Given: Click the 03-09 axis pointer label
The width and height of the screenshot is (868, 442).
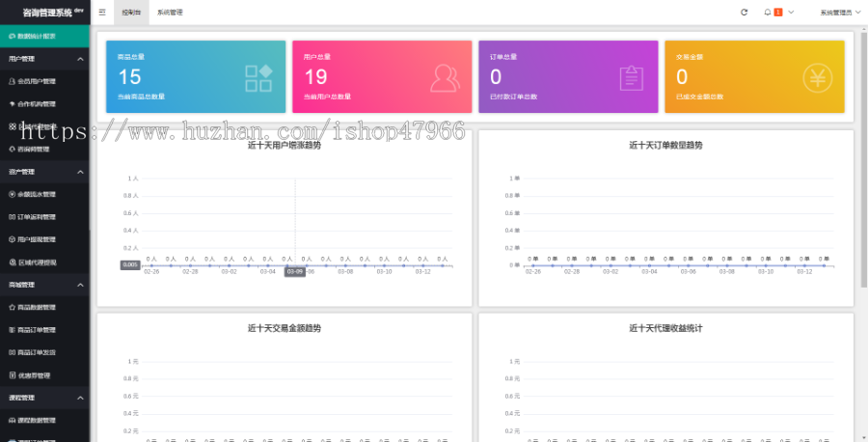Looking at the screenshot, I should (295, 272).
